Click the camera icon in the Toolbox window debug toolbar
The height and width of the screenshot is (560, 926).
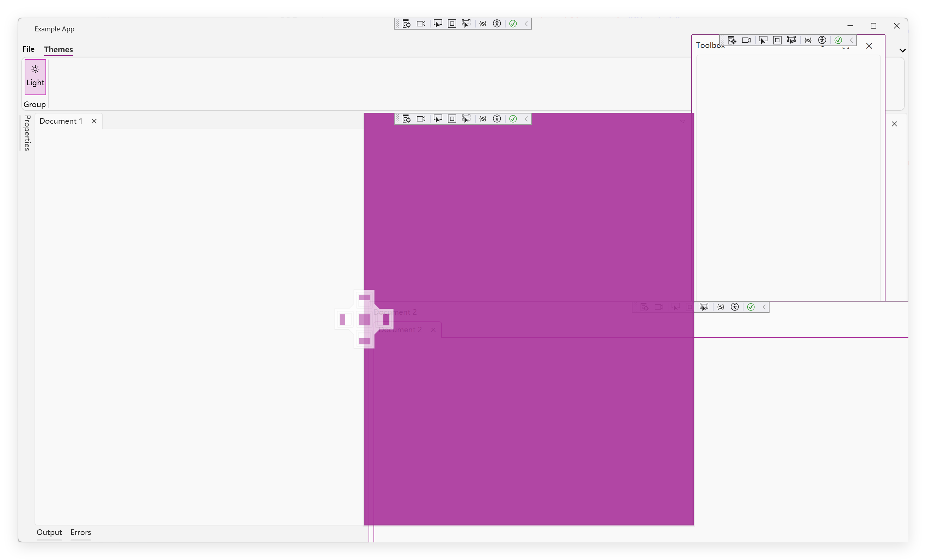click(746, 40)
